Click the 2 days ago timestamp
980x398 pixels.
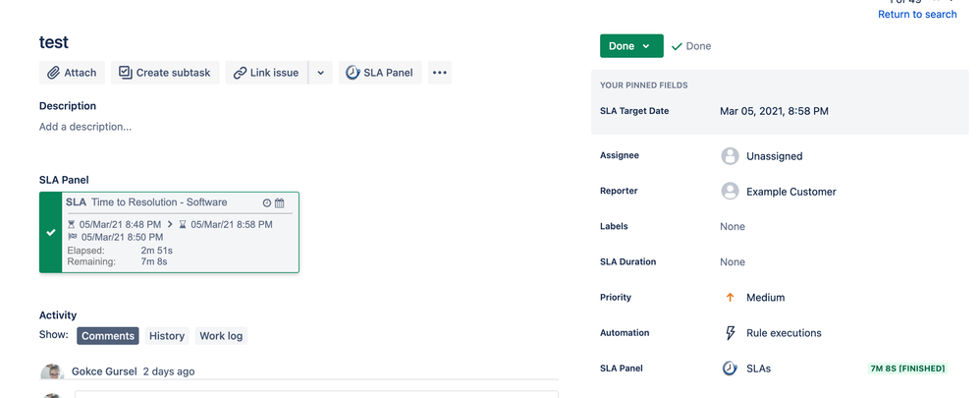169,371
